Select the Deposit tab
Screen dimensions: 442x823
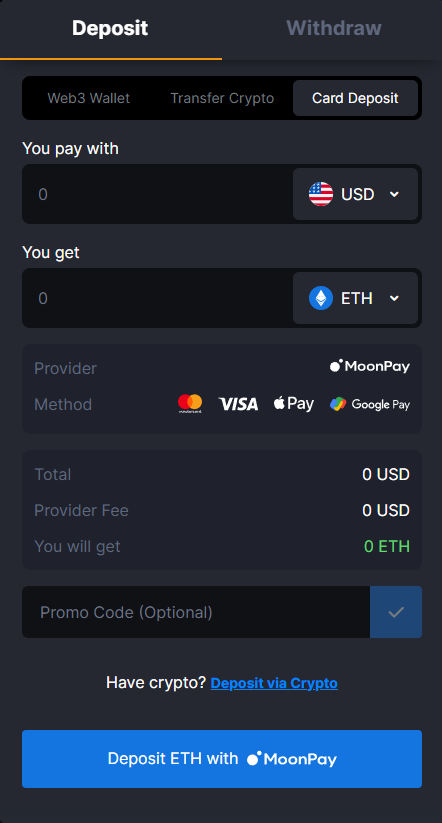tap(110, 28)
